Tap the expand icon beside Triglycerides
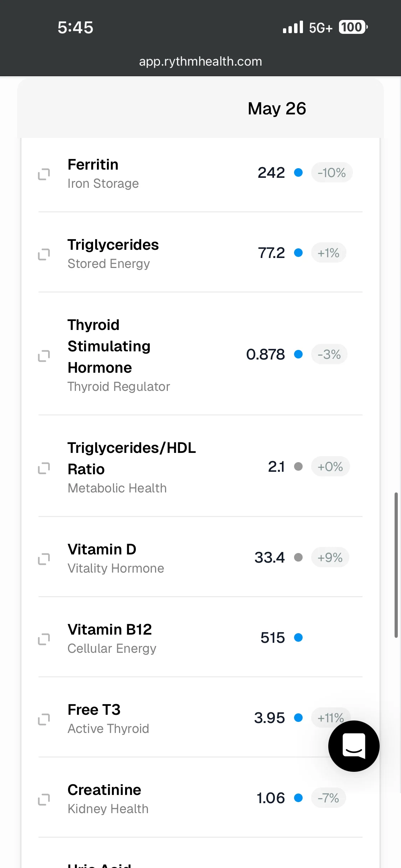This screenshot has width=401, height=868. (44, 254)
